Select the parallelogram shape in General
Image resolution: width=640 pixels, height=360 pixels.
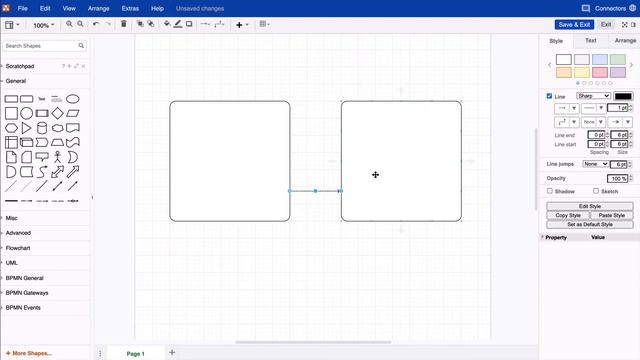73,113
